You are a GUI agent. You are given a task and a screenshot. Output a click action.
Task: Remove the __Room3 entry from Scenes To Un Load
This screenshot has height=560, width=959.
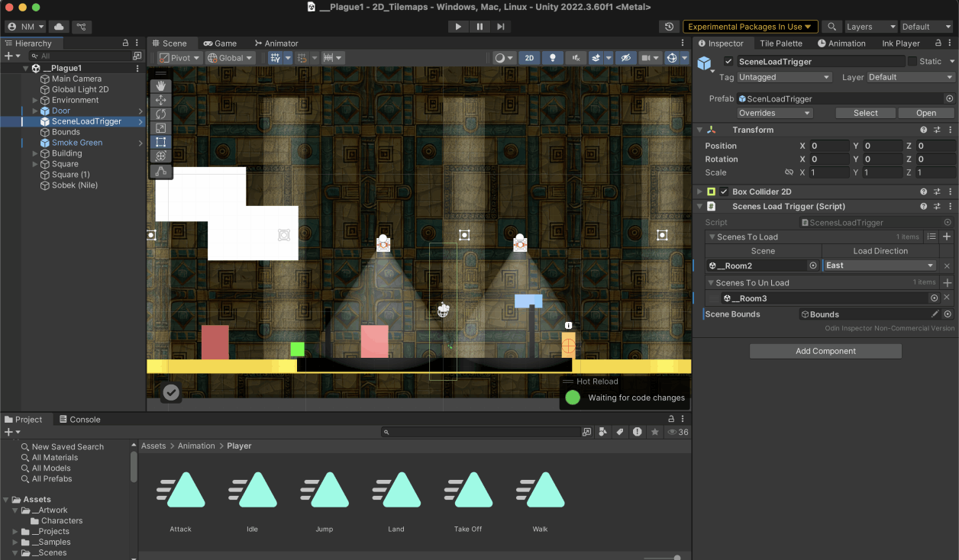pyautogui.click(x=947, y=298)
